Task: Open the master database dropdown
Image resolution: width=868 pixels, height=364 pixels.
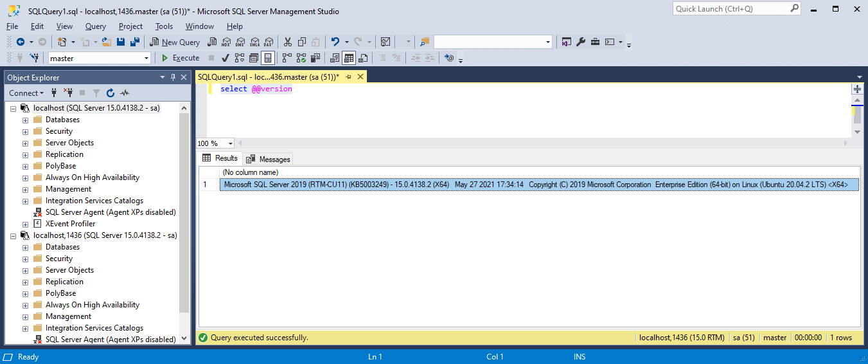Action: pyautogui.click(x=146, y=58)
